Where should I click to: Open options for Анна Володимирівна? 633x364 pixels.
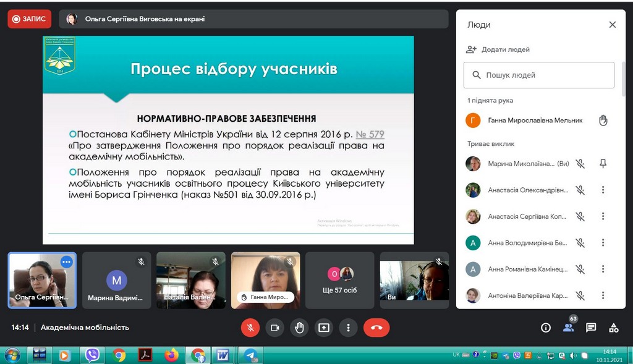click(x=603, y=243)
